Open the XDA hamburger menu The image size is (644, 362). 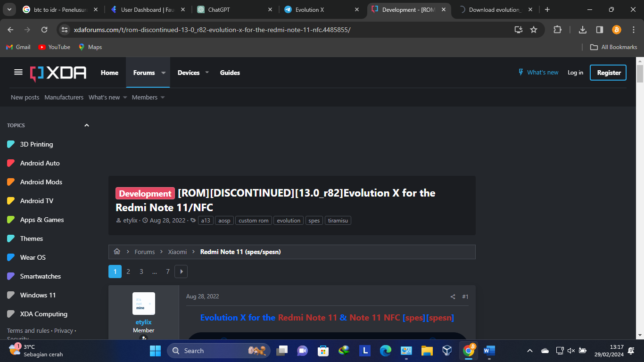18,72
